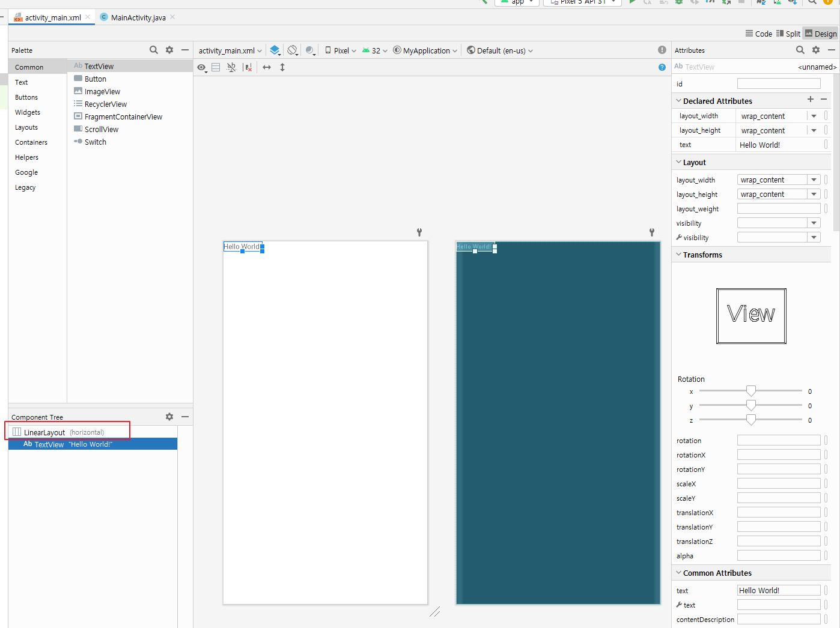
Task: Open view options eye icon
Action: coord(202,67)
